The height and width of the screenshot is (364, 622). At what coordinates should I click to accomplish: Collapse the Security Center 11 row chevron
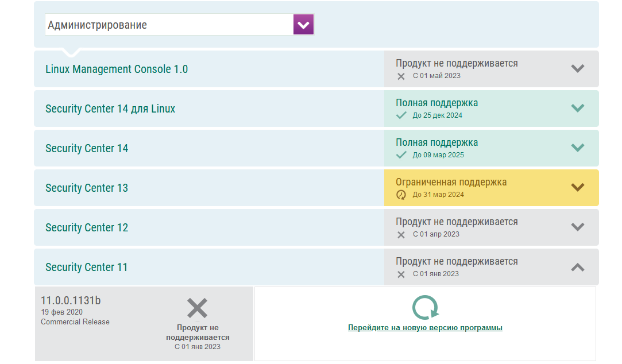(578, 267)
